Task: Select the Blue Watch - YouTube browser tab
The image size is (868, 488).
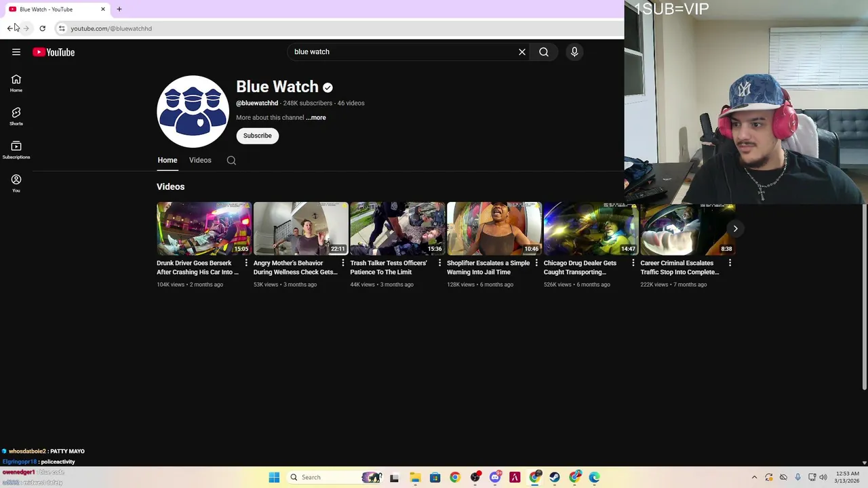Action: pos(56,9)
